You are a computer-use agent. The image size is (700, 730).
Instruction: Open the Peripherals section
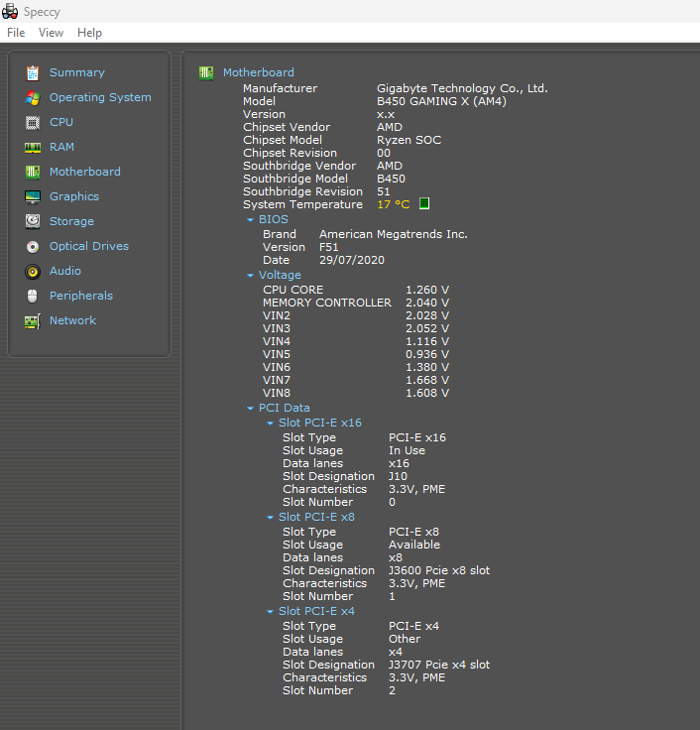click(81, 296)
